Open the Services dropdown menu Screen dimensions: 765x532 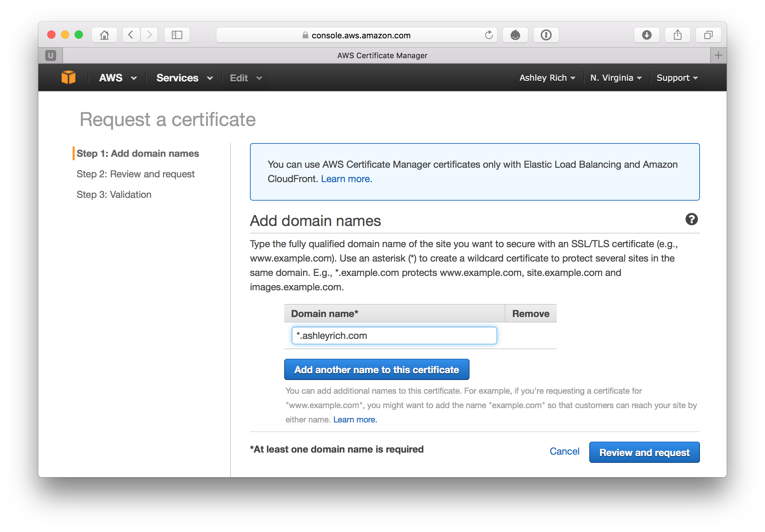184,78
